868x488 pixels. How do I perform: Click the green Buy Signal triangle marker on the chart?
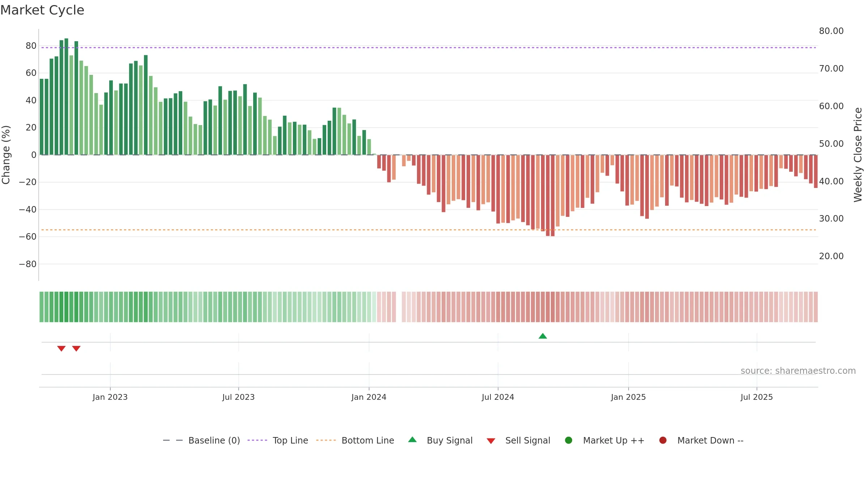542,336
